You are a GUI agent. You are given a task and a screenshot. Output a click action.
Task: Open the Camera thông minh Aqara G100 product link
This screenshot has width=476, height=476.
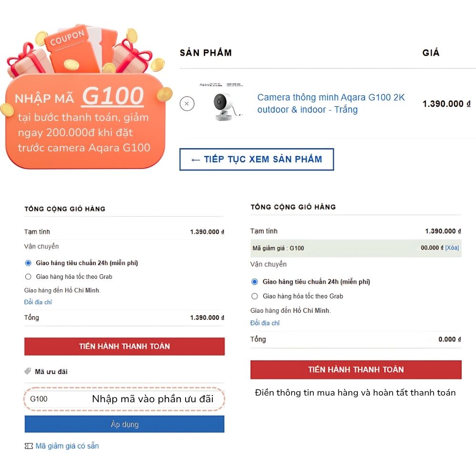(x=331, y=103)
